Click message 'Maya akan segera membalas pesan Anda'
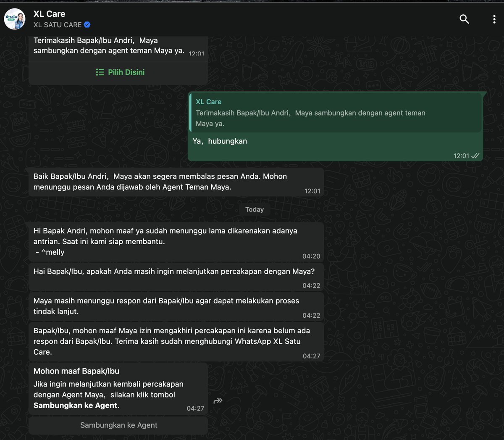Viewport: 504px width, 440px height. (x=176, y=182)
